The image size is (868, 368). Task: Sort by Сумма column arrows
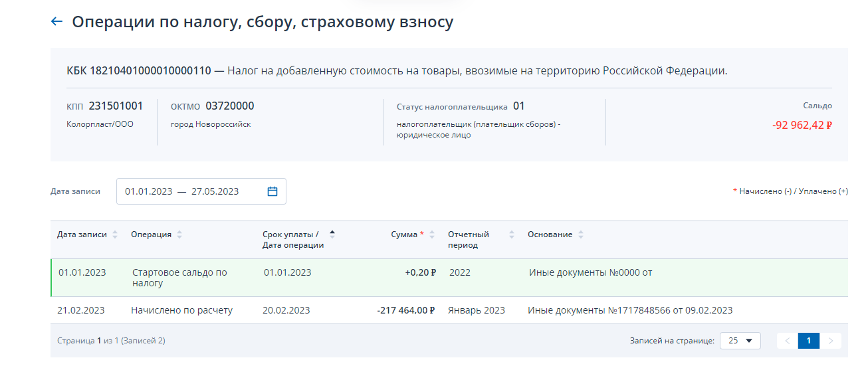click(433, 234)
